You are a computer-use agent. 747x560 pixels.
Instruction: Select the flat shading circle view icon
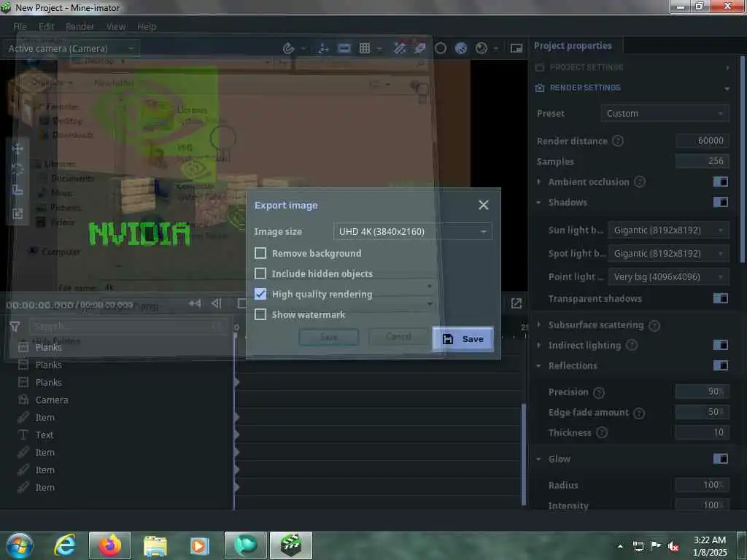click(441, 48)
